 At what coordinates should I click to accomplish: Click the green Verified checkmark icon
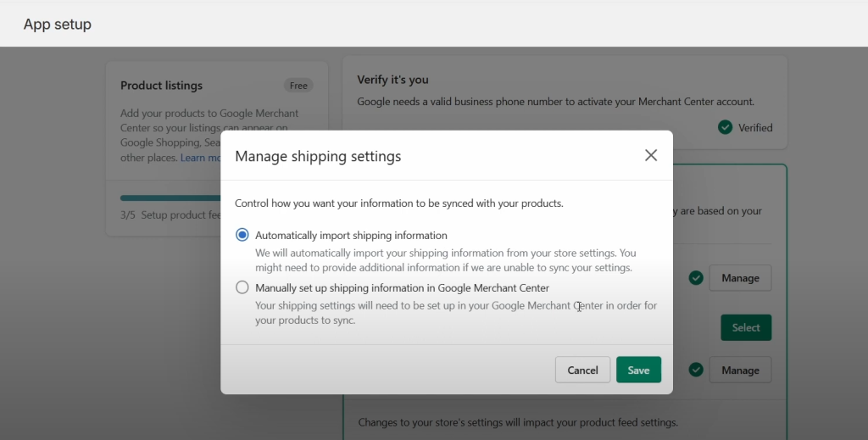click(725, 127)
